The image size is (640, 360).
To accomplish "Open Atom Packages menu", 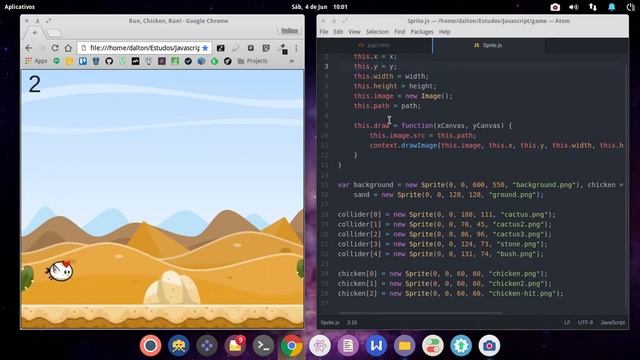I will (x=422, y=32).
